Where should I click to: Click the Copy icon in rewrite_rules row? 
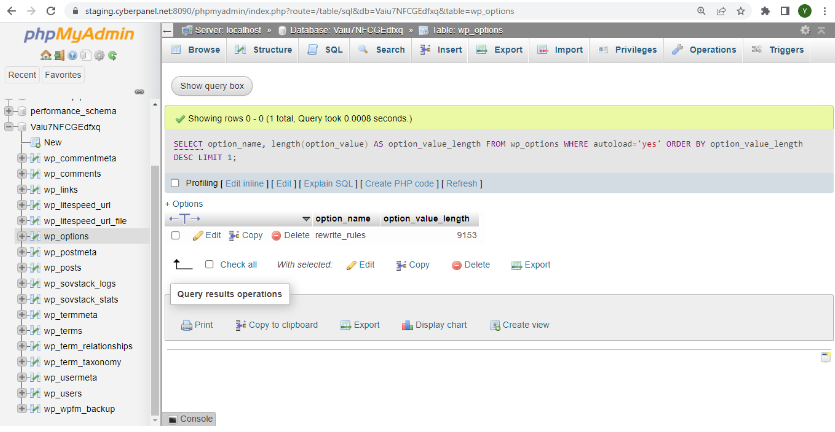coord(234,235)
